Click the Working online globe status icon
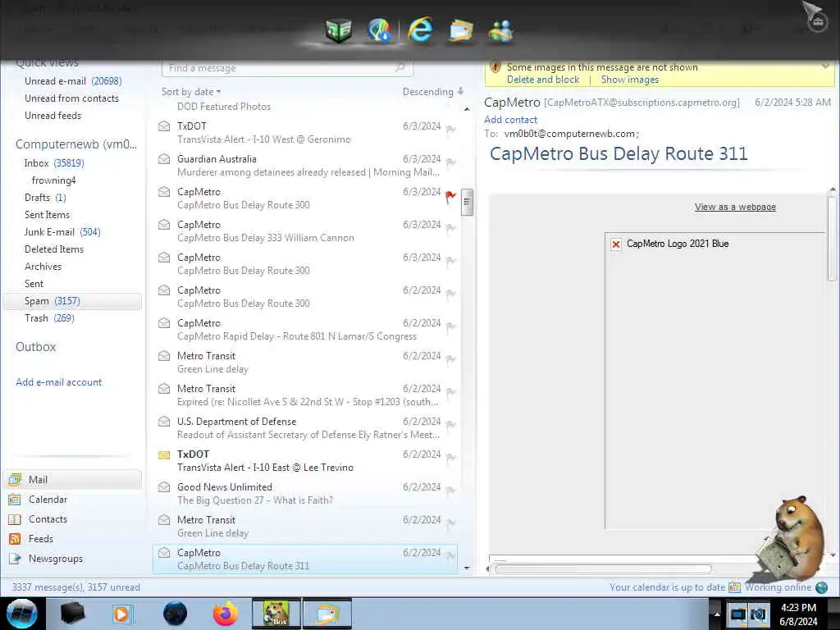Image resolution: width=840 pixels, height=630 pixels. (821, 587)
